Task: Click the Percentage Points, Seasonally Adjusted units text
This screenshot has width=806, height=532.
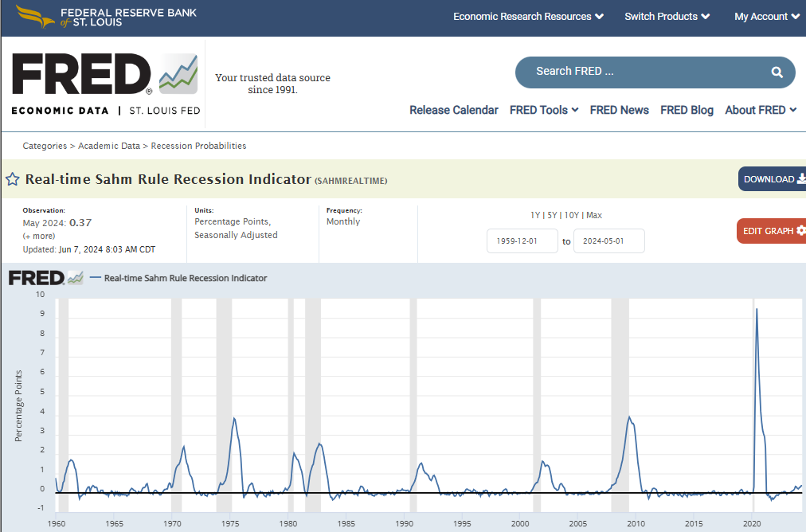Action: tap(236, 229)
